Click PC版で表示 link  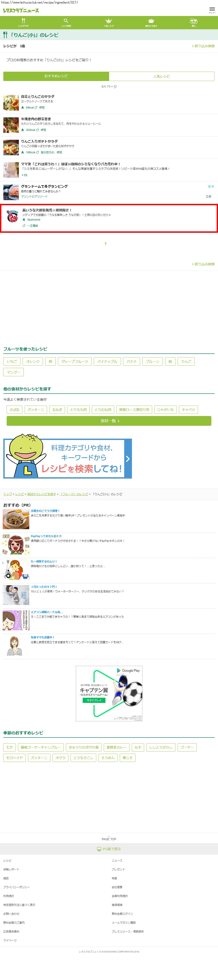109,849
